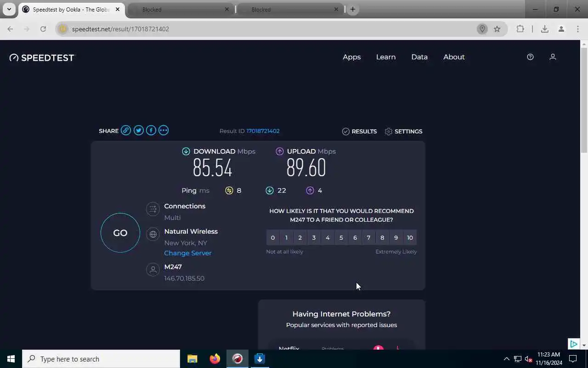Open Speedtest help question-mark icon
Viewport: 588px width, 368px height.
(530, 57)
